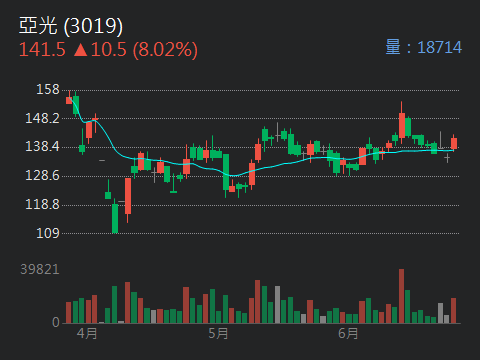The width and height of the screenshot is (480, 360).
Task: Click the stock title 亞光 (3019)
Action: pyautogui.click(x=71, y=26)
